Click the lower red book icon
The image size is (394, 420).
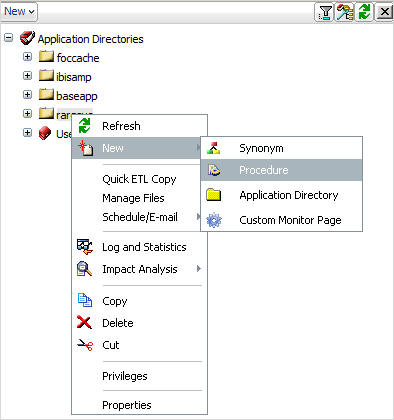click(x=45, y=133)
